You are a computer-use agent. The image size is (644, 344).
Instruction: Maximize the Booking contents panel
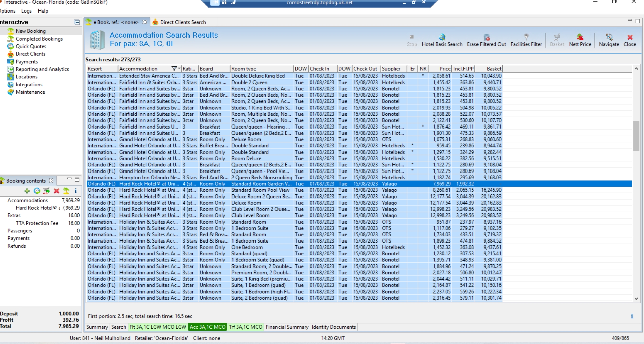pyautogui.click(x=77, y=180)
